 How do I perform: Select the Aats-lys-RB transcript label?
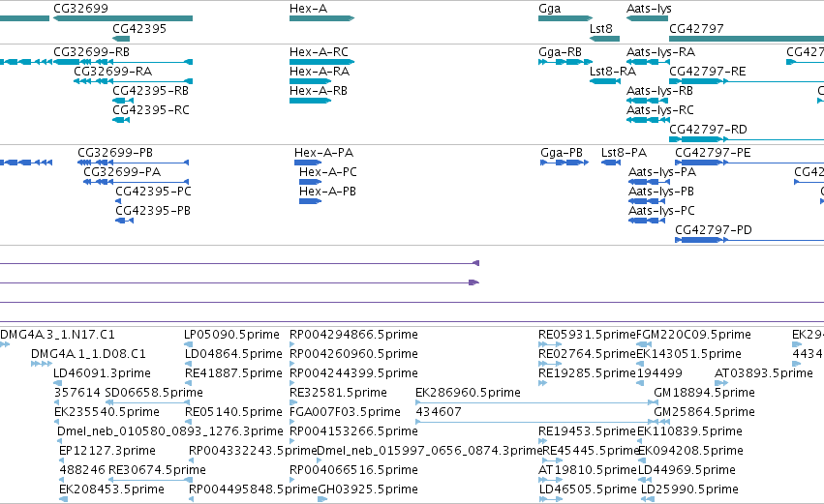(x=659, y=91)
